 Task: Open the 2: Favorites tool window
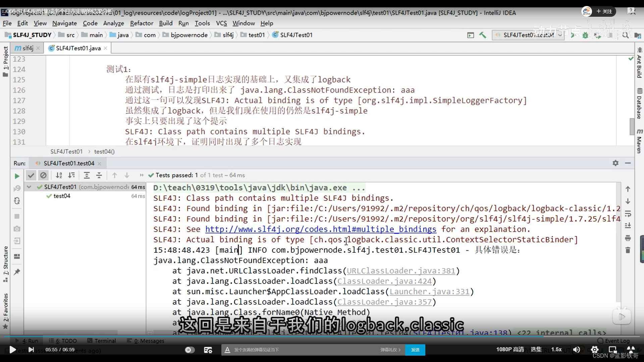pyautogui.click(x=5, y=311)
